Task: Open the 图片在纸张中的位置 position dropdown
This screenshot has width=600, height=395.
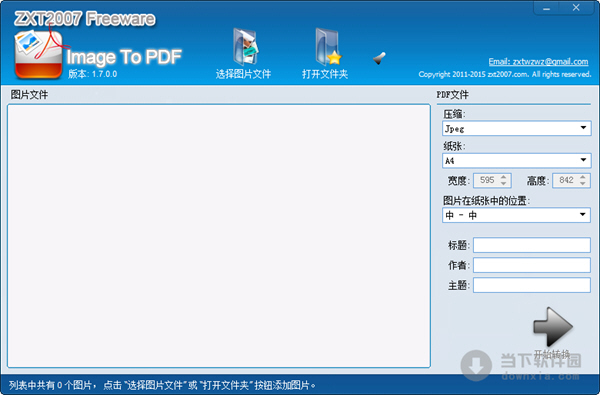Action: [x=516, y=215]
